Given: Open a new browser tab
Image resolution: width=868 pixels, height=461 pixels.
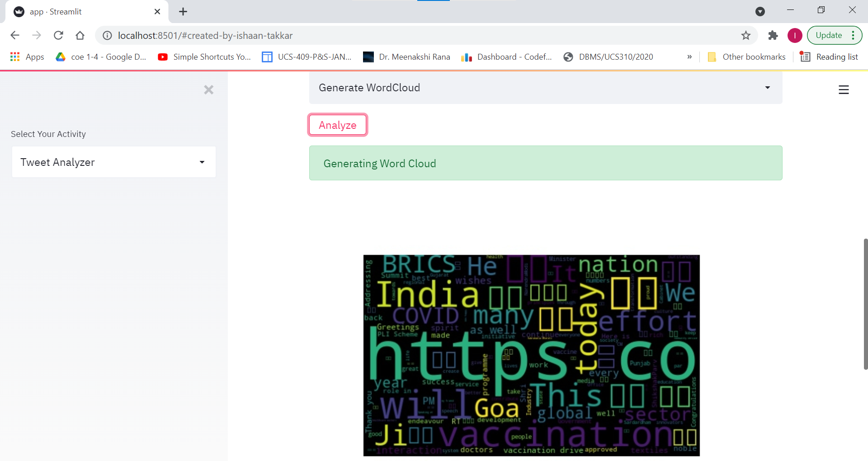Looking at the screenshot, I should click(x=183, y=12).
